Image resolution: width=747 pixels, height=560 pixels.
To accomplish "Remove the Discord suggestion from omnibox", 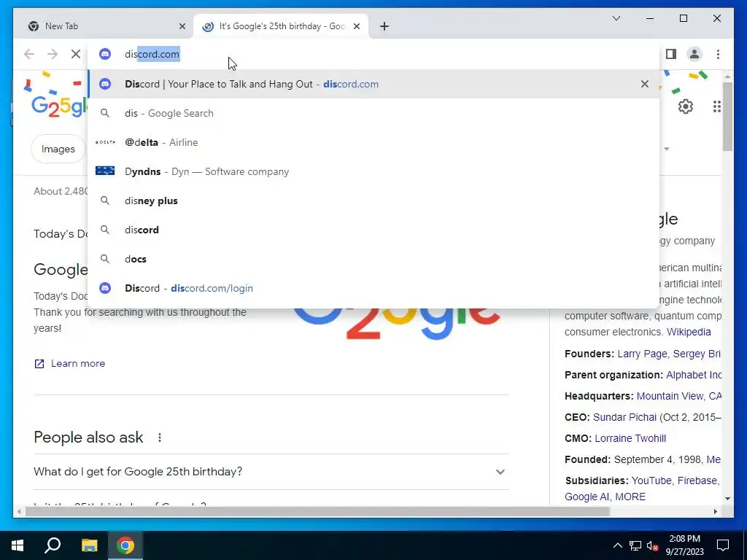I will coord(645,85).
